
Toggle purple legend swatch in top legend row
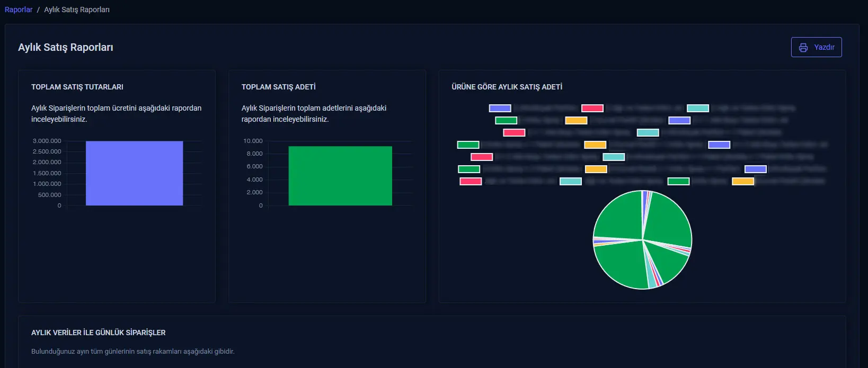(500, 108)
